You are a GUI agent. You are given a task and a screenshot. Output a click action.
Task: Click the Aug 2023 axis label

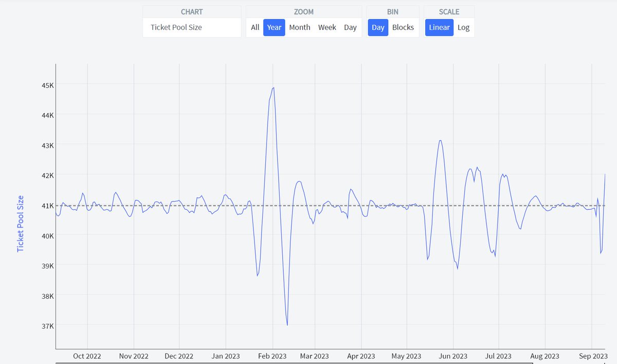coord(545,356)
